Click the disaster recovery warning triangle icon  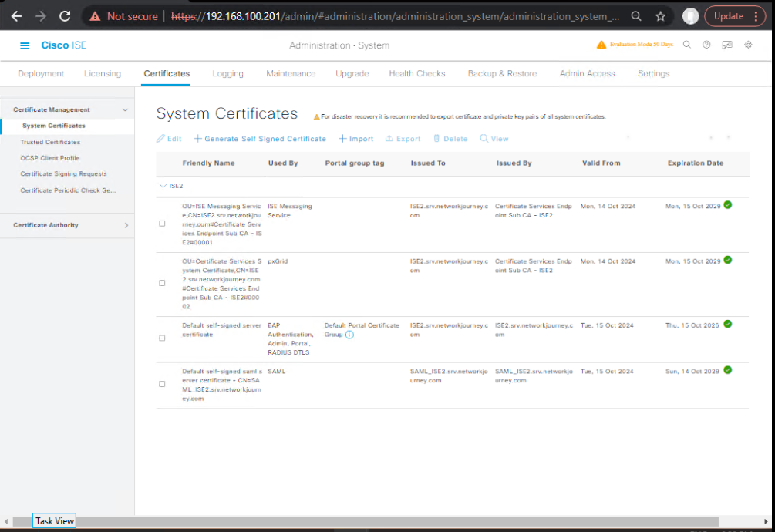(316, 117)
